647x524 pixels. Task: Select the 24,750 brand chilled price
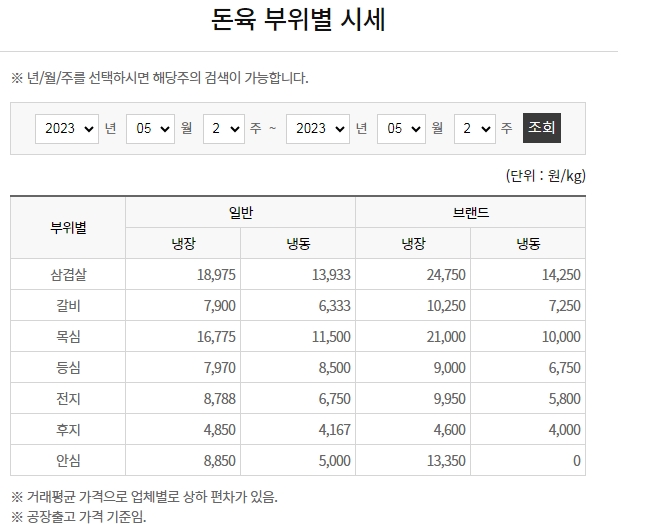pos(444,275)
